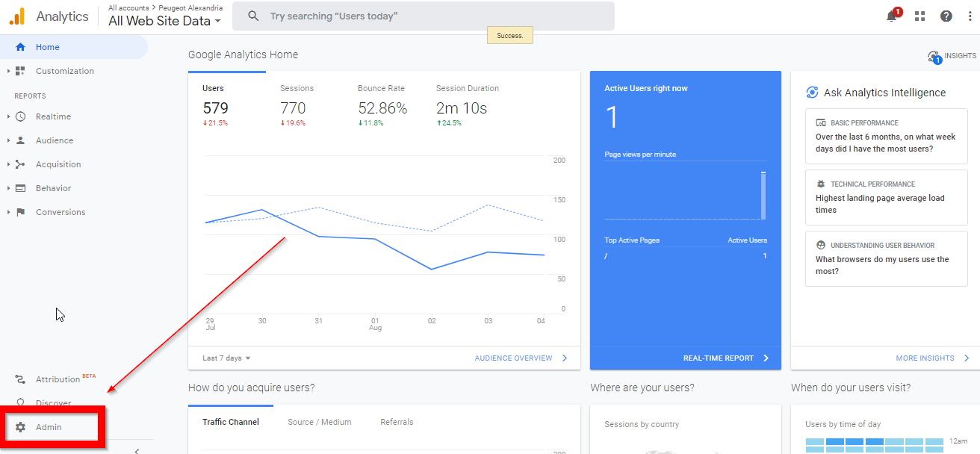
Task: Open the three-dot overflow menu
Action: click(969, 16)
